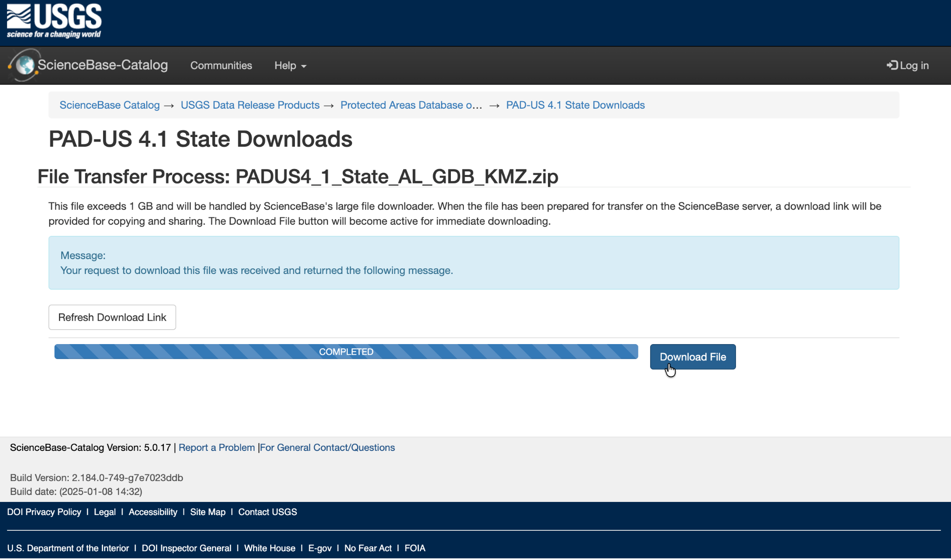
Task: Open DOI Inspector General link
Action: tap(186, 548)
